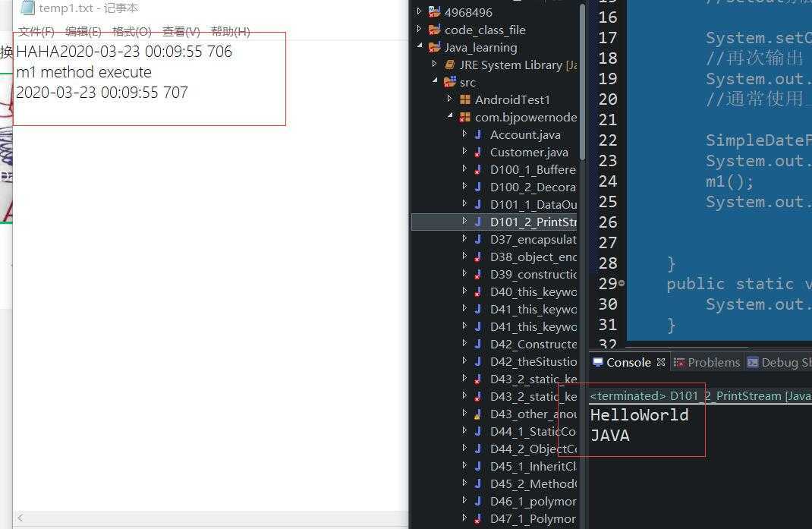This screenshot has width=812, height=529.
Task: Click the Package Explorer vertical scrollbar thumb
Action: pos(582,82)
